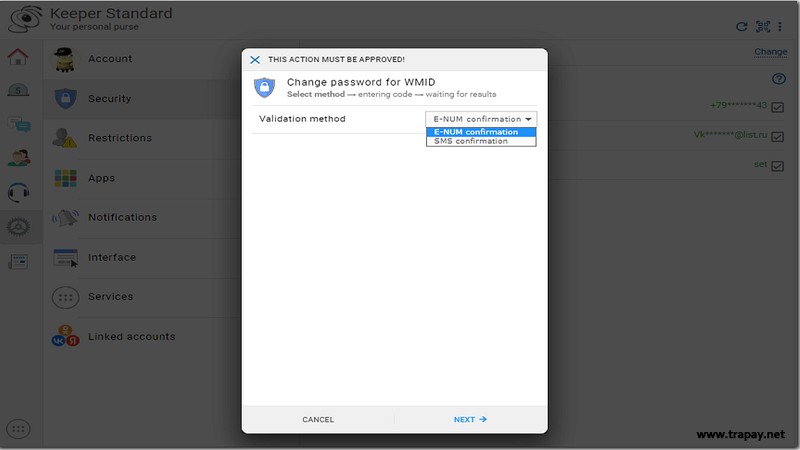Image resolution: width=800 pixels, height=450 pixels.
Task: Toggle the checkbox next to "set"
Action: click(x=777, y=166)
